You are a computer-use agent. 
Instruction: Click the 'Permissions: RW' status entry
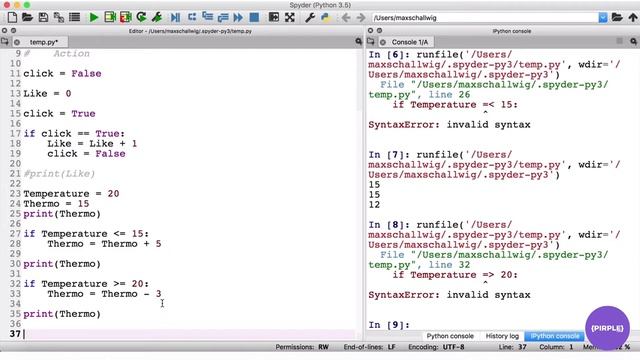(302, 347)
